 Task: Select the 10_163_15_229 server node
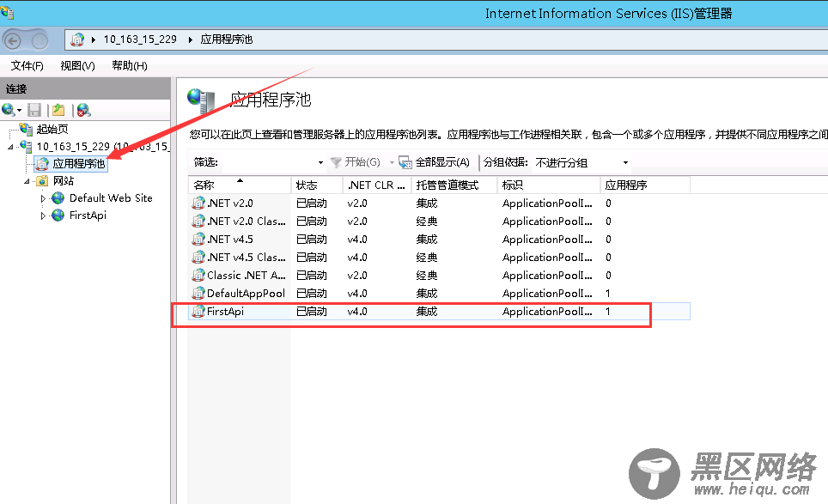coord(103,146)
